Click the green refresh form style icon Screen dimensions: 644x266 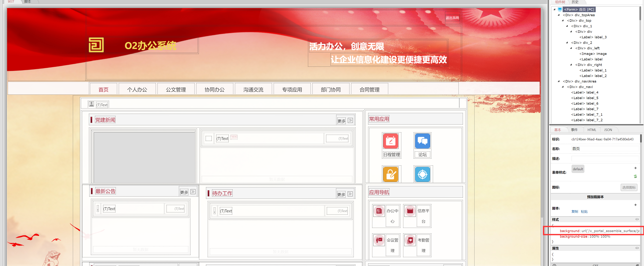click(635, 176)
